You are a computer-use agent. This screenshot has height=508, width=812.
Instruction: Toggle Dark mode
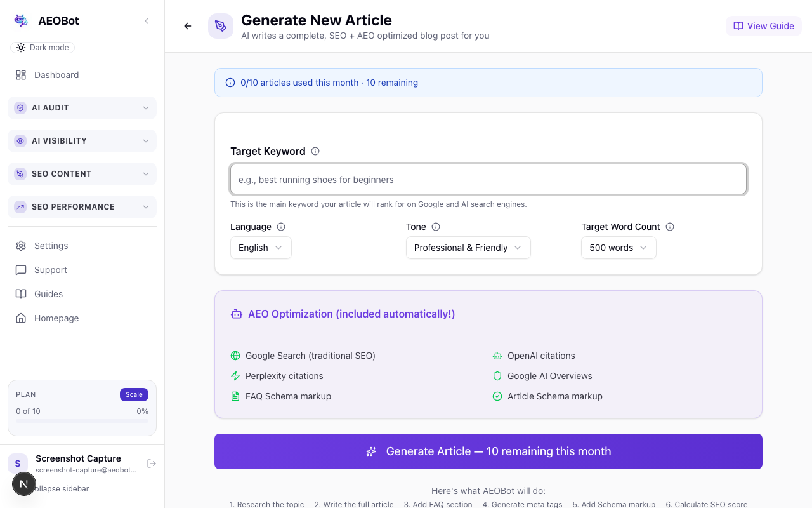point(43,48)
